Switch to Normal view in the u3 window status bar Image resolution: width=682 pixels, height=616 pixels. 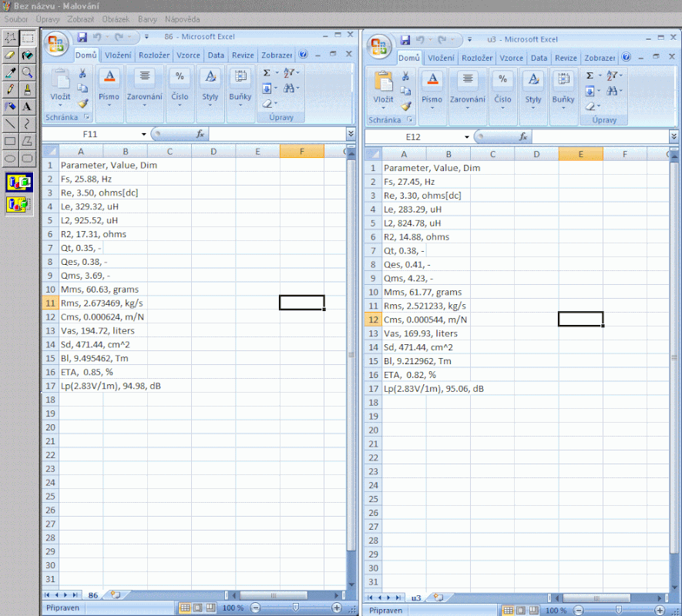(508, 611)
